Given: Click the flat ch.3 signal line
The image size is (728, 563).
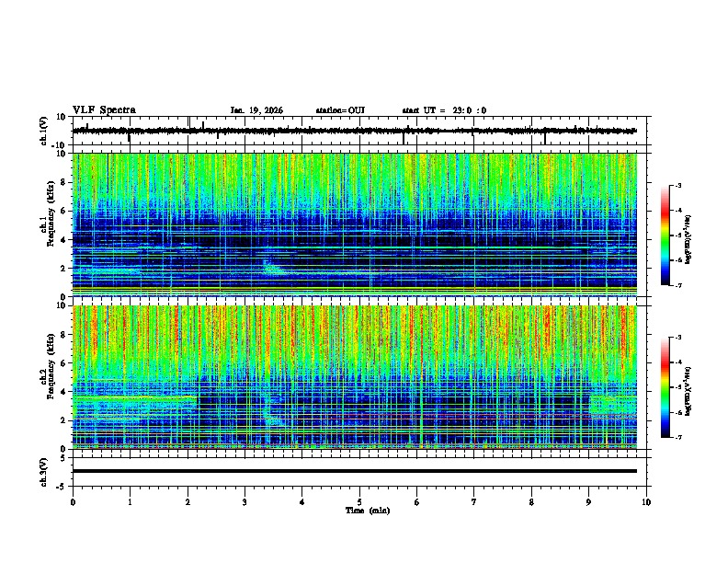Looking at the screenshot, I should [x=355, y=471].
